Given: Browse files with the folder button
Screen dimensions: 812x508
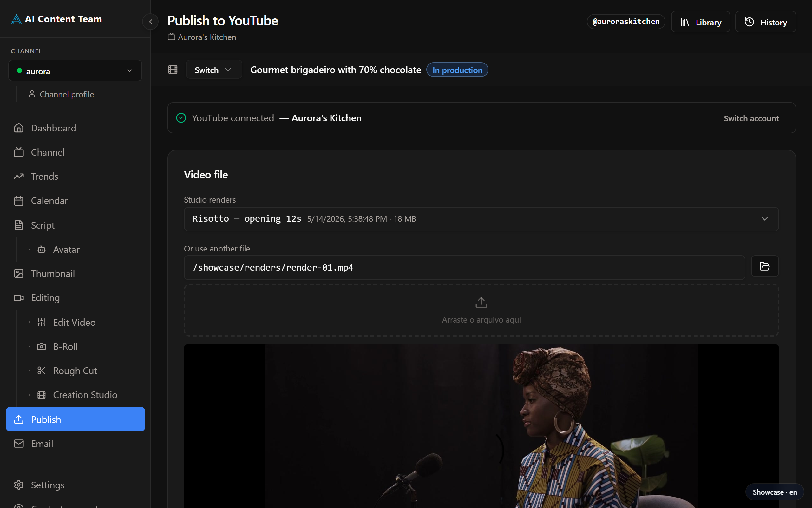Looking at the screenshot, I should 765,266.
